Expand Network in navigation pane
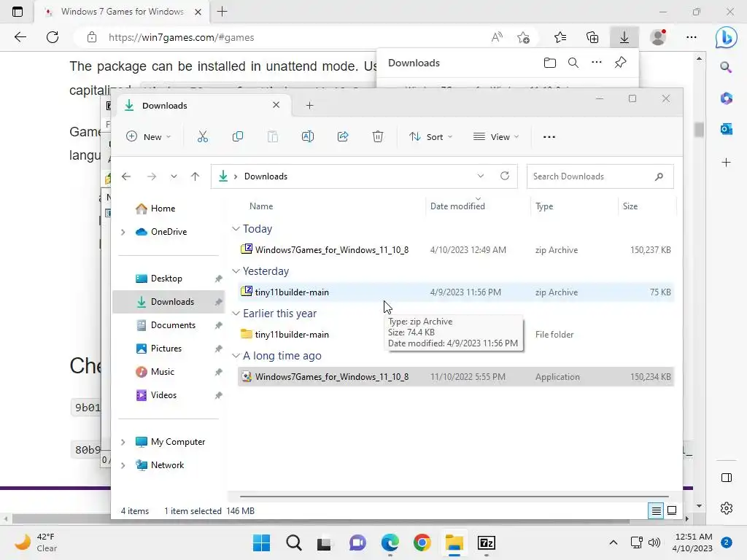Screen dimensions: 747x560 pyautogui.click(x=123, y=465)
